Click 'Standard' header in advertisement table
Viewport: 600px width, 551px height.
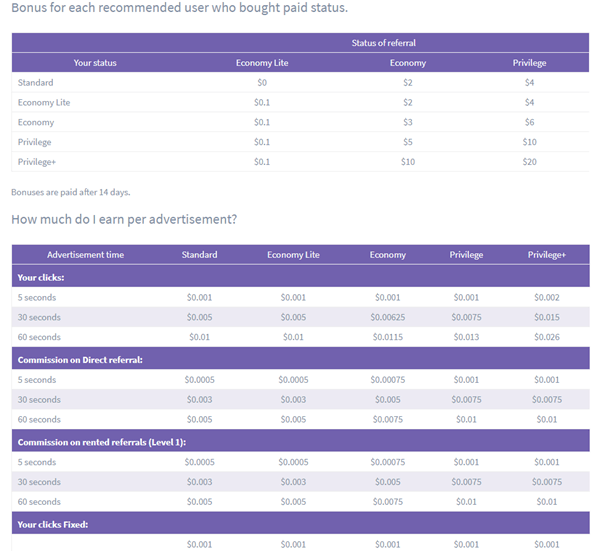click(x=199, y=255)
